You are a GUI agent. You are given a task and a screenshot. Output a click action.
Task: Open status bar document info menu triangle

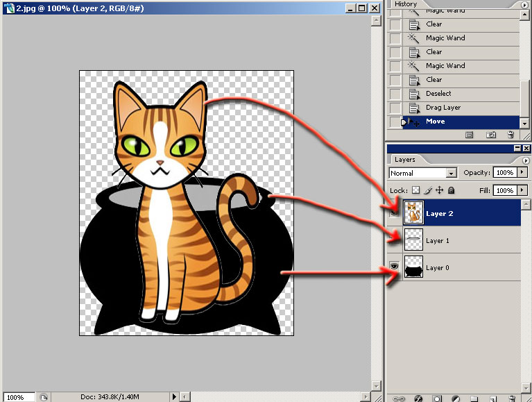(x=174, y=396)
